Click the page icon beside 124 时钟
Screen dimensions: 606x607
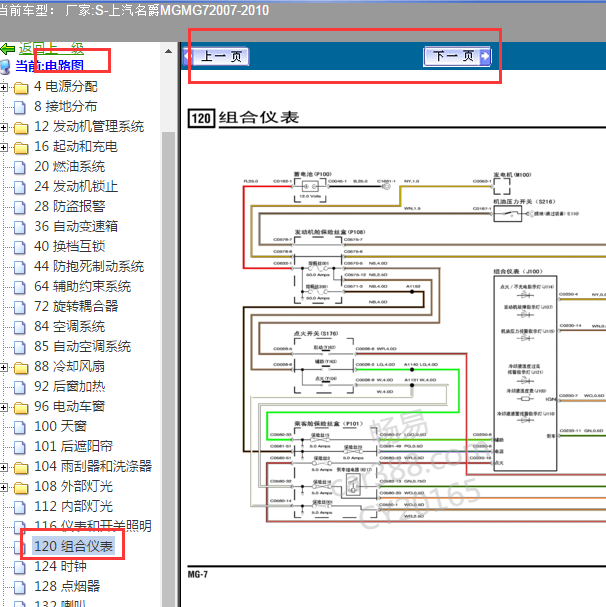[20, 567]
